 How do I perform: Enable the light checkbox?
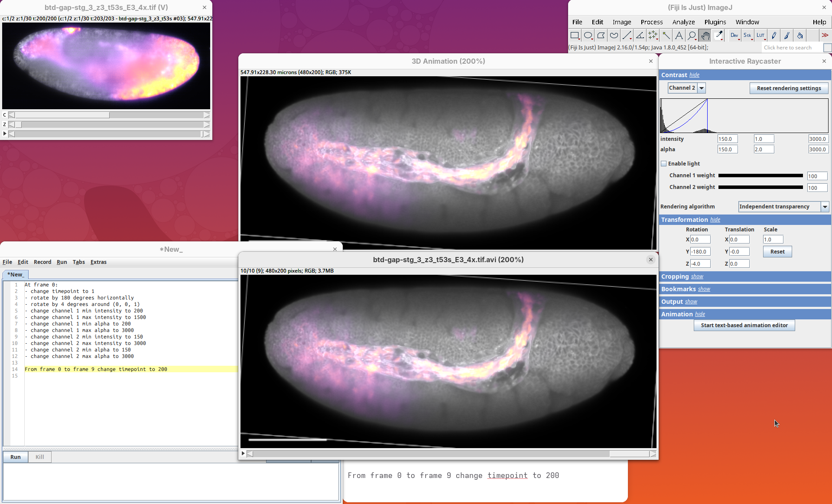pos(663,164)
